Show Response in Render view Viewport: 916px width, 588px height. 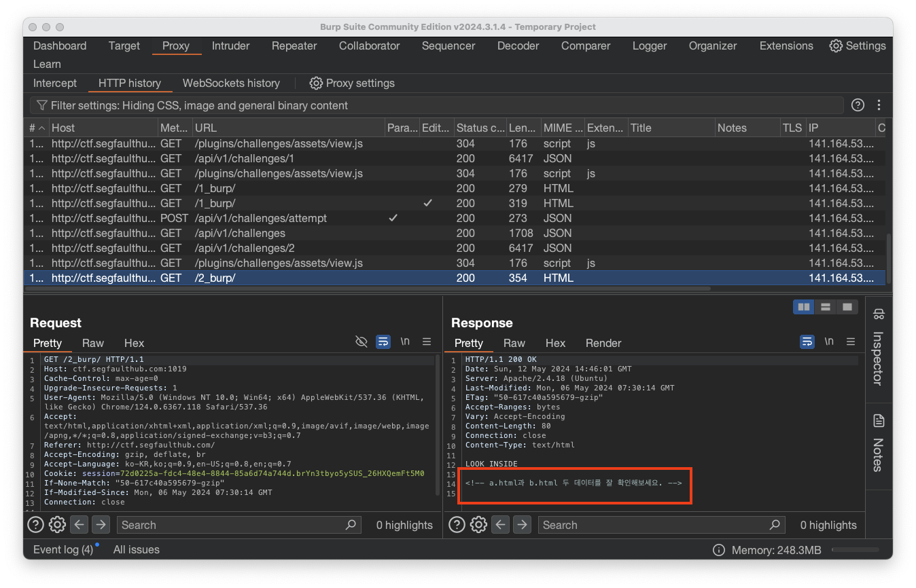(x=603, y=343)
